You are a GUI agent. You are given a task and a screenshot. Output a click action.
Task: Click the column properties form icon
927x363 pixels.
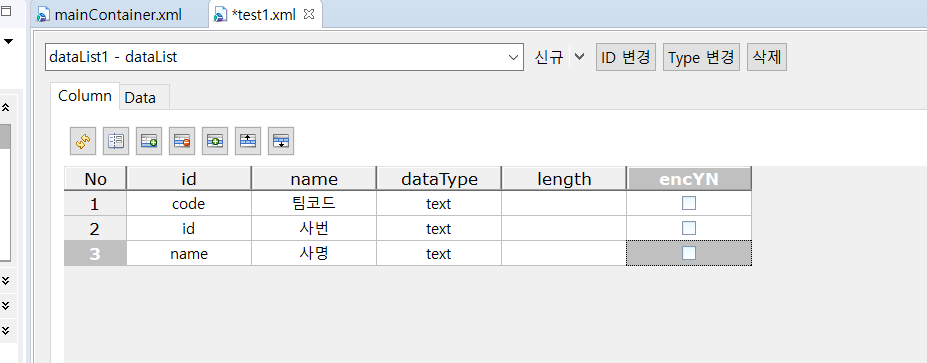(x=116, y=141)
